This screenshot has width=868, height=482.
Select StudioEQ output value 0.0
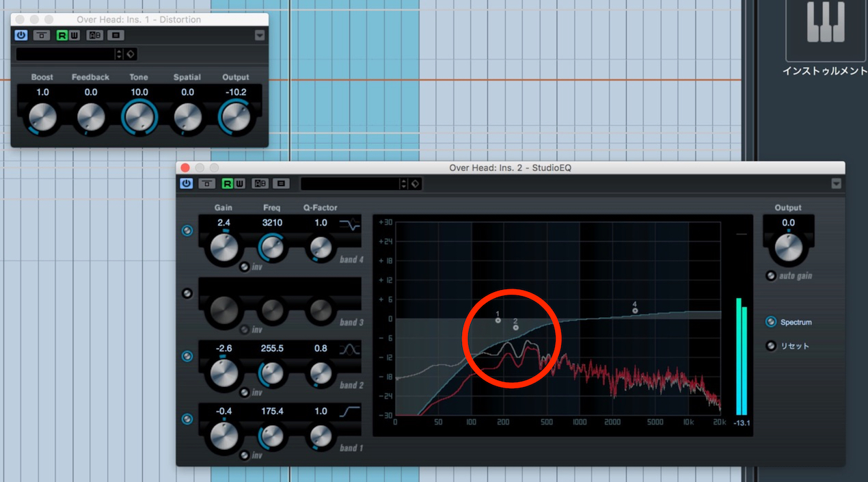pos(788,222)
